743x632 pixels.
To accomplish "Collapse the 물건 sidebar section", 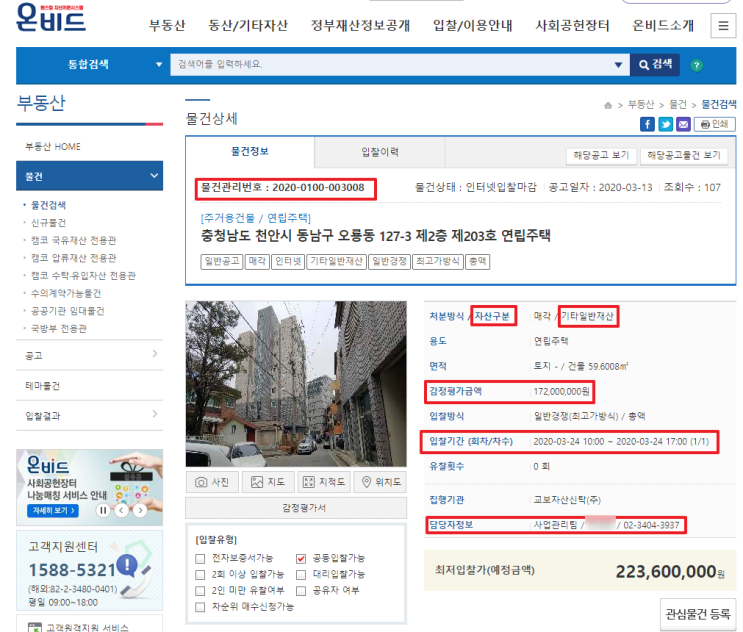I will pyautogui.click(x=90, y=176).
